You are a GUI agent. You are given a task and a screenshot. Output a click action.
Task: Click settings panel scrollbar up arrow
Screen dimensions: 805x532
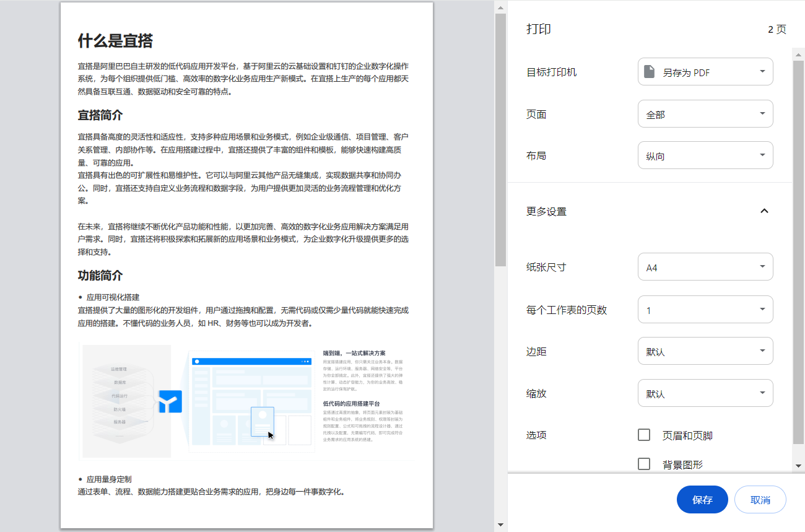[x=798, y=54]
